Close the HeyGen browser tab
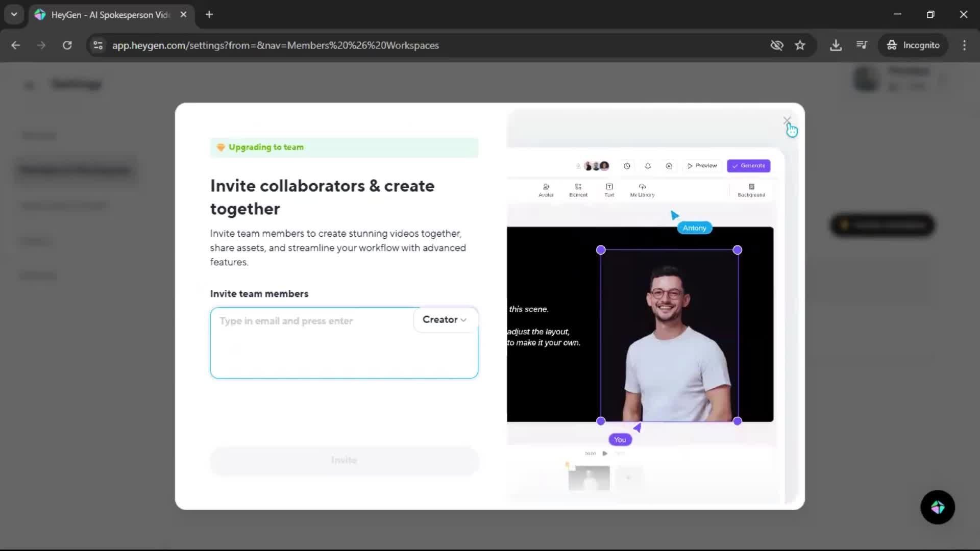Viewport: 980px width, 551px height. pyautogui.click(x=183, y=14)
